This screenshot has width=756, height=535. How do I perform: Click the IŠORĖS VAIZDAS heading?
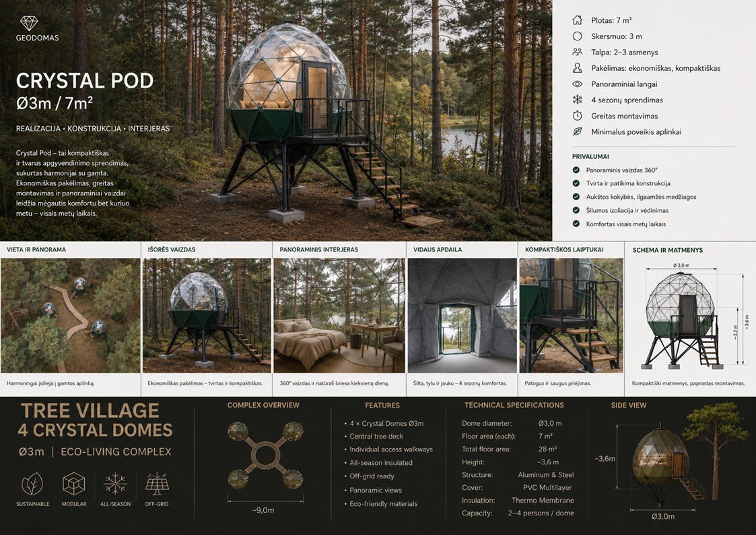pyautogui.click(x=172, y=249)
